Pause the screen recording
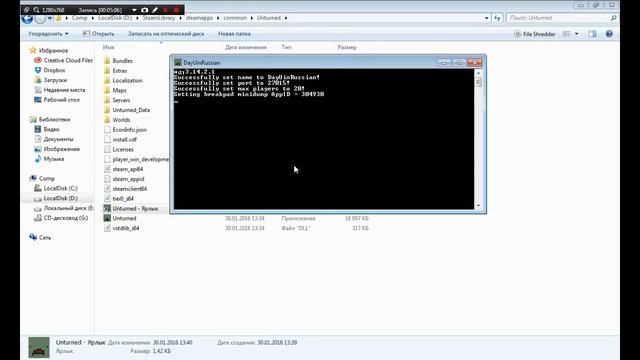 point(166,10)
